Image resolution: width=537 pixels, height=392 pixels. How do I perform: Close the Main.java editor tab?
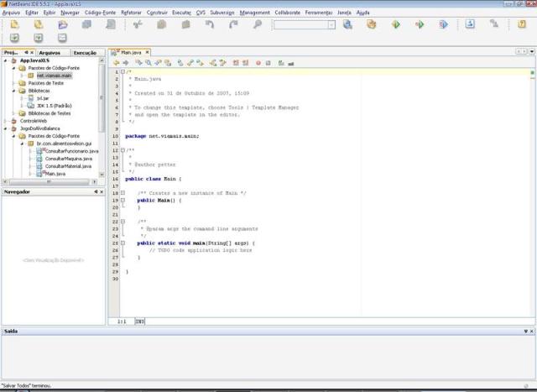tap(148, 52)
